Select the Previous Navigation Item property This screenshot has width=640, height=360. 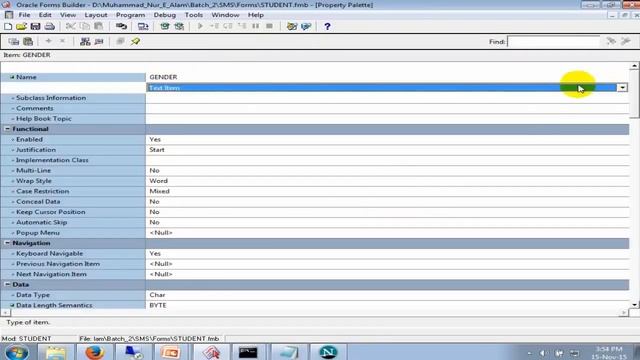point(315,264)
